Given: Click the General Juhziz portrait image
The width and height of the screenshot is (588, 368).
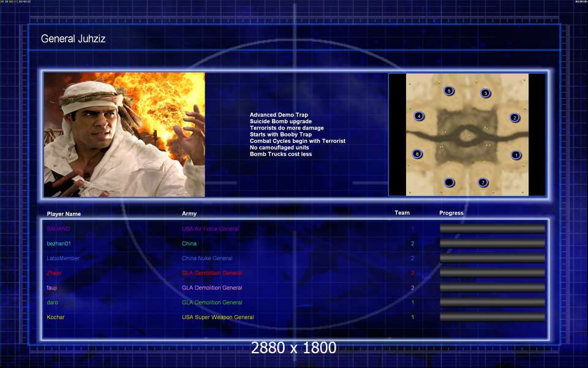Looking at the screenshot, I should click(124, 134).
